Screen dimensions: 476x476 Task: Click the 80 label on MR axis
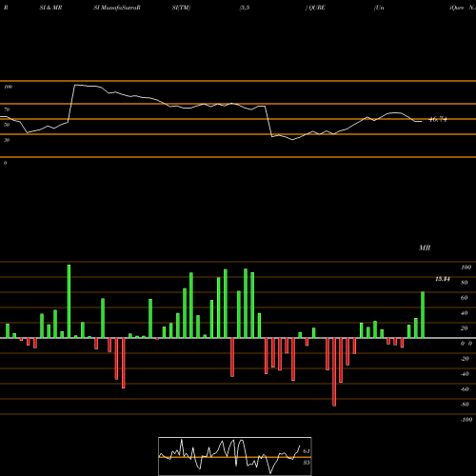tap(465, 283)
